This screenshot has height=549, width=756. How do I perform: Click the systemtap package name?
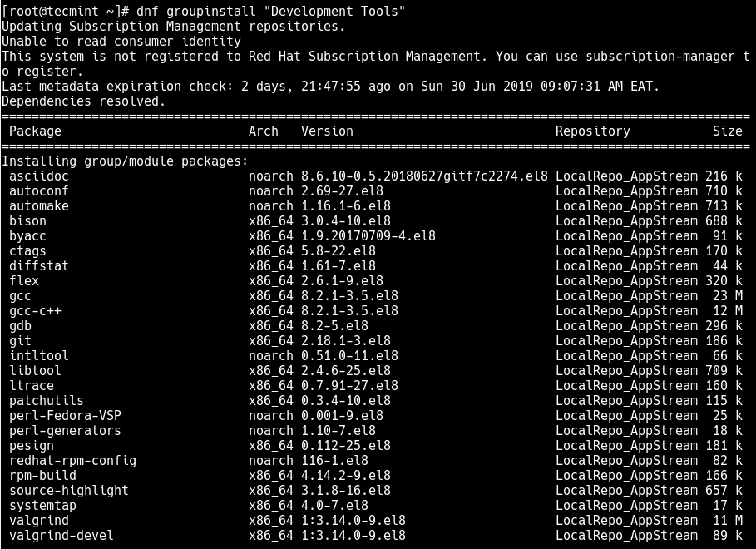coord(42,506)
